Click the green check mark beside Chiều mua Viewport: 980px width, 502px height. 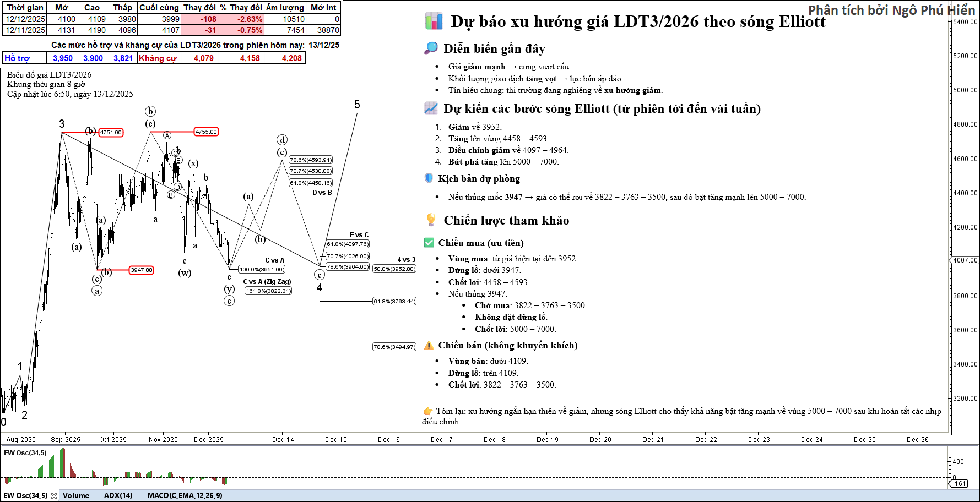(x=429, y=243)
